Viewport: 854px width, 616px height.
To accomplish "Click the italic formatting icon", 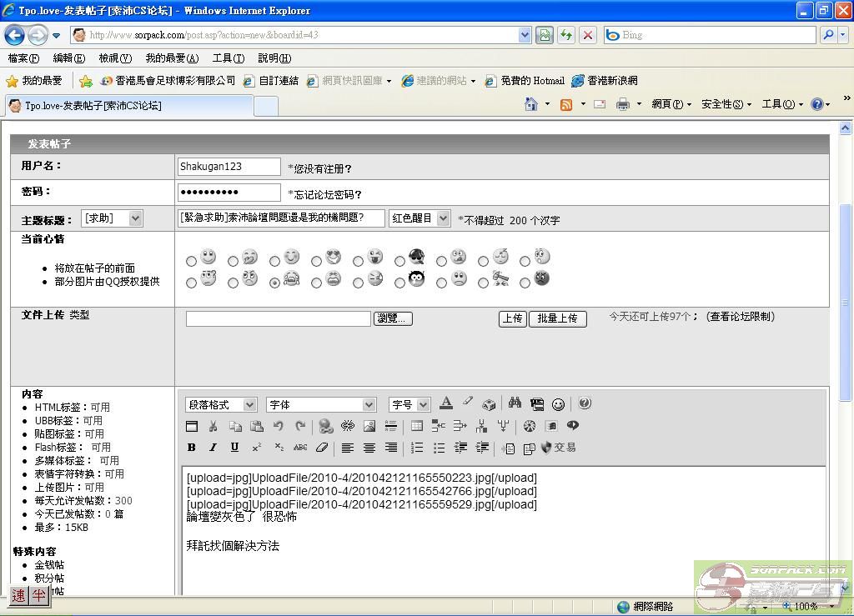I will [213, 448].
